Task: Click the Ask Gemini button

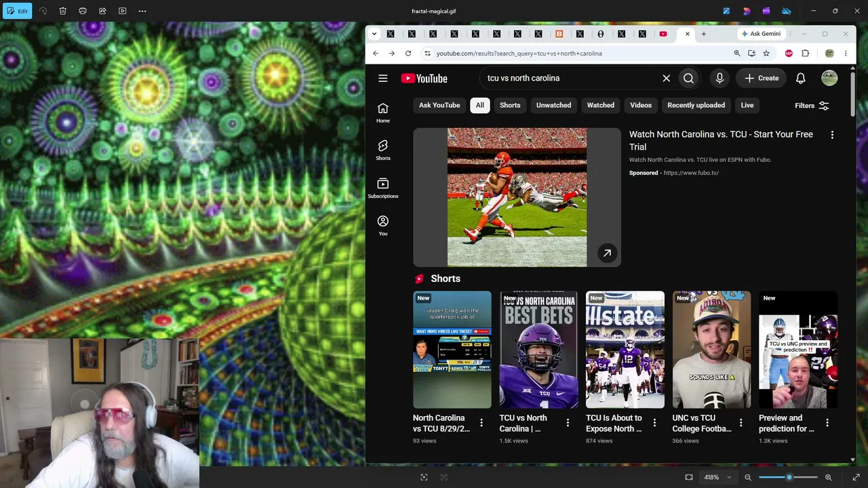Action: [x=761, y=34]
